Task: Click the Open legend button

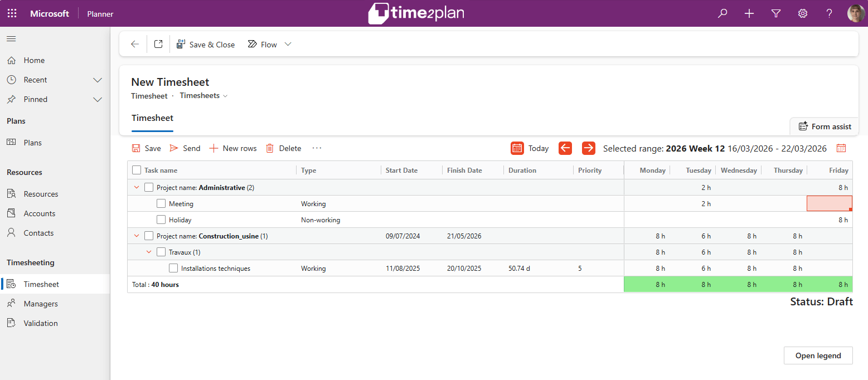Action: [818, 355]
